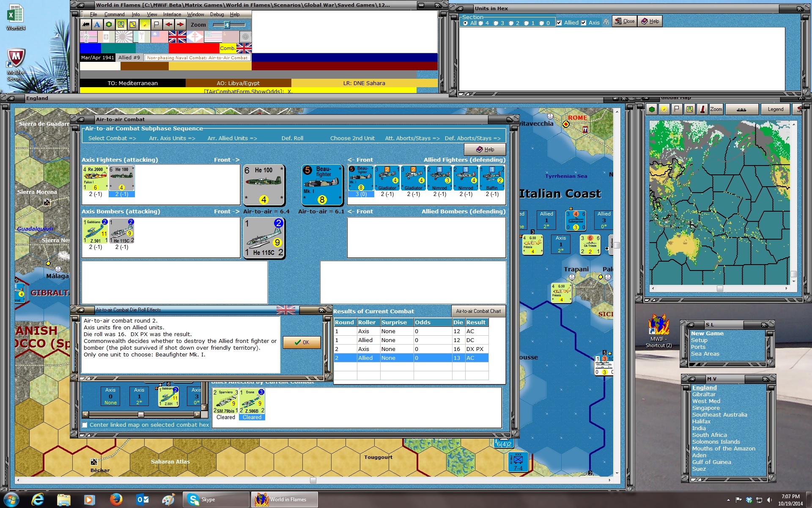Screen dimensions: 812x508
Task: Click the Japanese rising sun flag icon
Action: [124, 37]
